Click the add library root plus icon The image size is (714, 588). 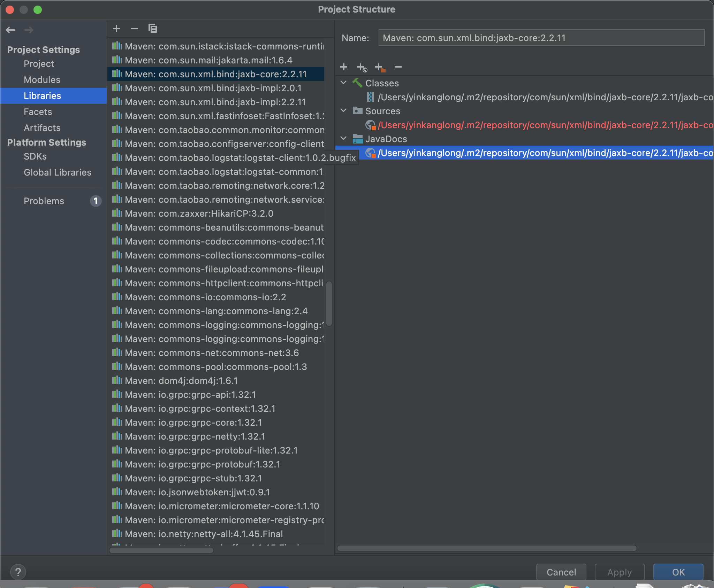click(344, 67)
